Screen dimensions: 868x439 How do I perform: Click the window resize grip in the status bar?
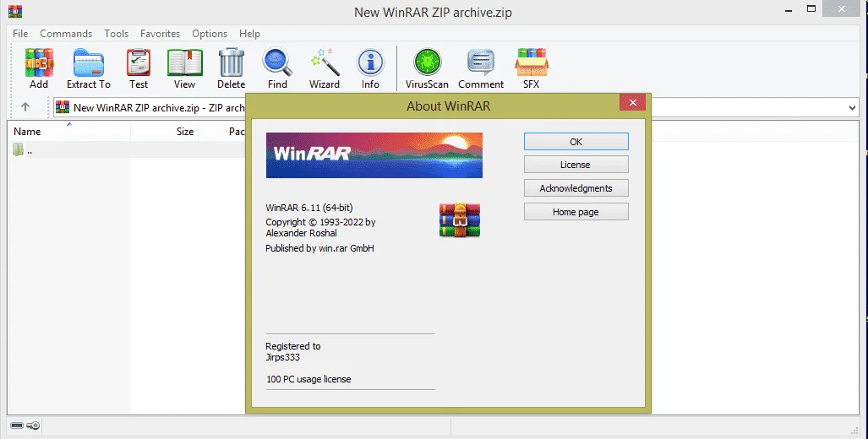854,431
